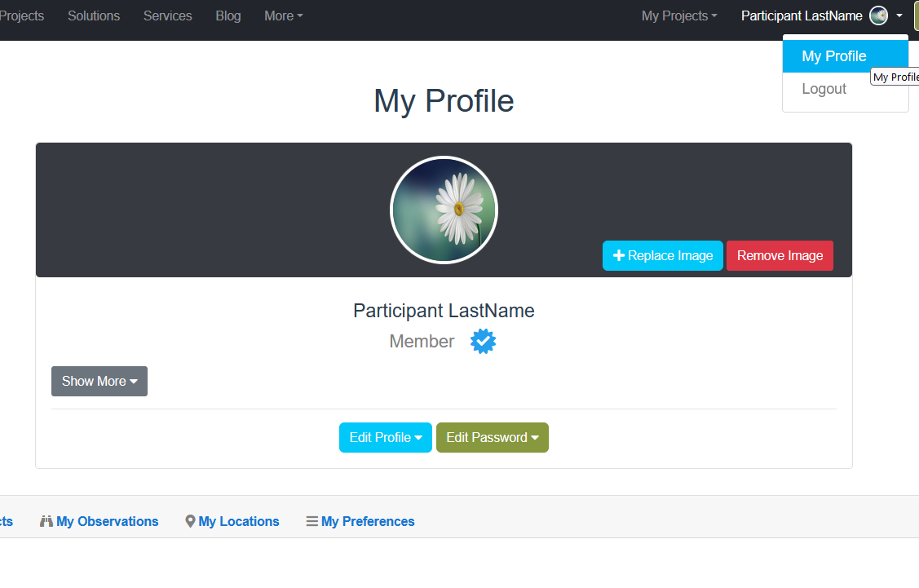Screen dimensions: 919x588
Task: Click the binoculars icon beside My Observations
Action: [x=46, y=521]
